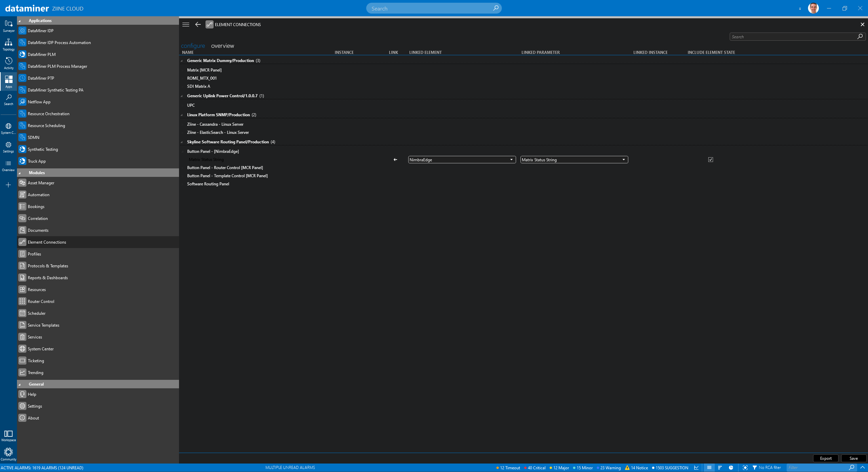Viewport: 868px width, 472px height.
Task: Open Protocols & Templates module
Action: pos(98,266)
